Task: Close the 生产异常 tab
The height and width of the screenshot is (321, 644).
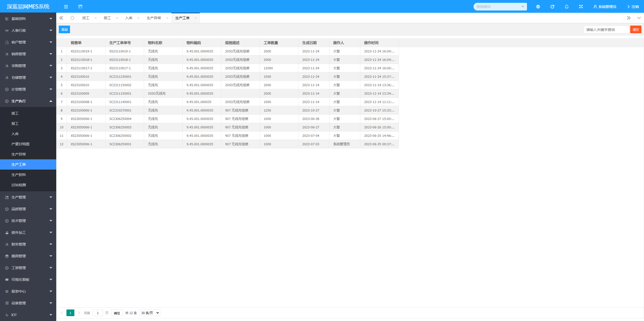Action: click(x=167, y=18)
